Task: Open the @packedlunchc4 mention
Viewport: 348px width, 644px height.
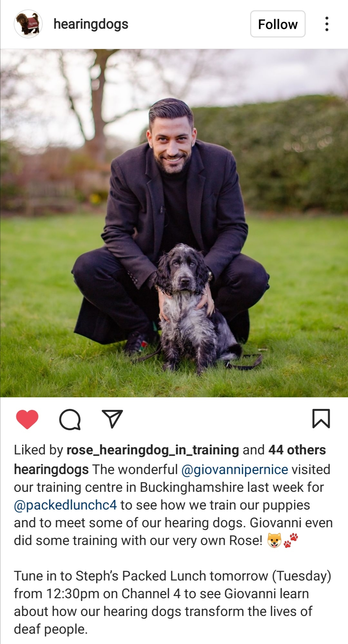Action: [65, 505]
